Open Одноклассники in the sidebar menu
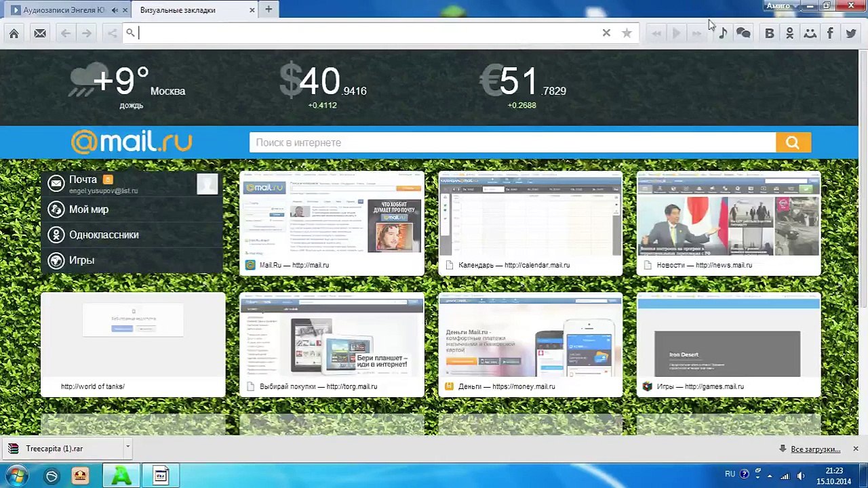 pos(104,235)
